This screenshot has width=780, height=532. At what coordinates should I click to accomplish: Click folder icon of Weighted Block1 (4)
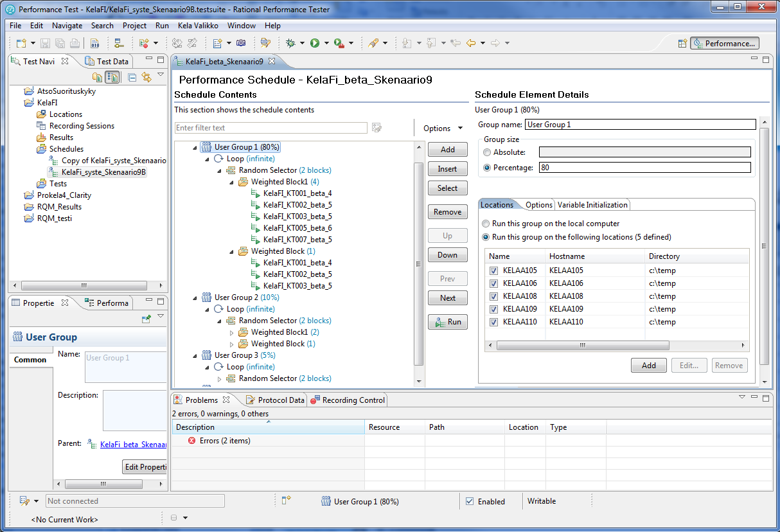coord(243,182)
